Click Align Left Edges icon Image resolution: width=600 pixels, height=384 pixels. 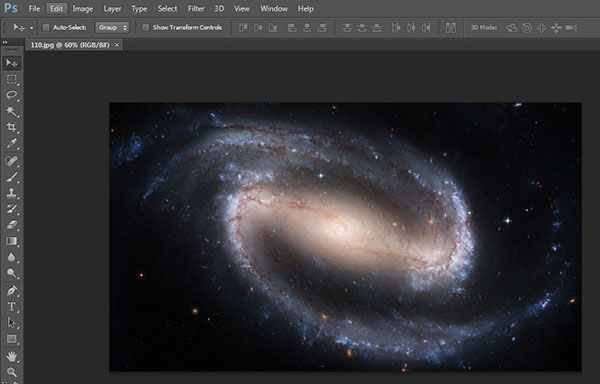pos(292,28)
